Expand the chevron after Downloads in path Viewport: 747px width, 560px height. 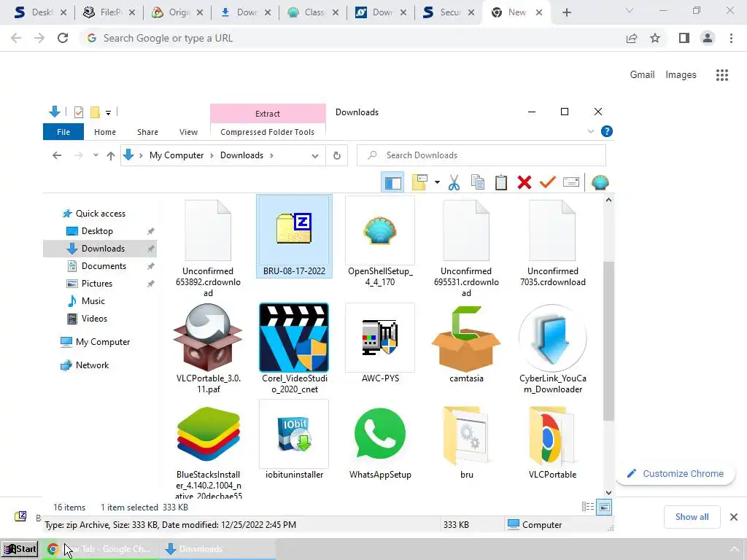coord(271,155)
